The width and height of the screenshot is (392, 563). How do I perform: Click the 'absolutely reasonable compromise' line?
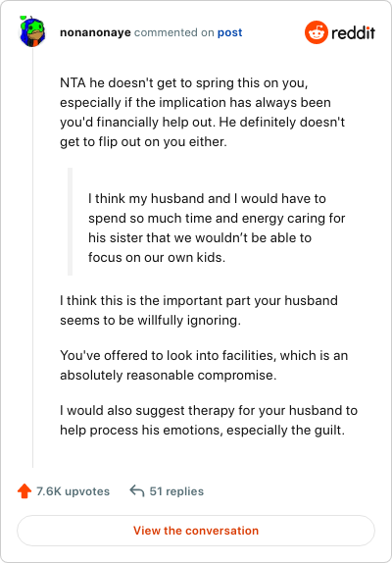point(169,376)
